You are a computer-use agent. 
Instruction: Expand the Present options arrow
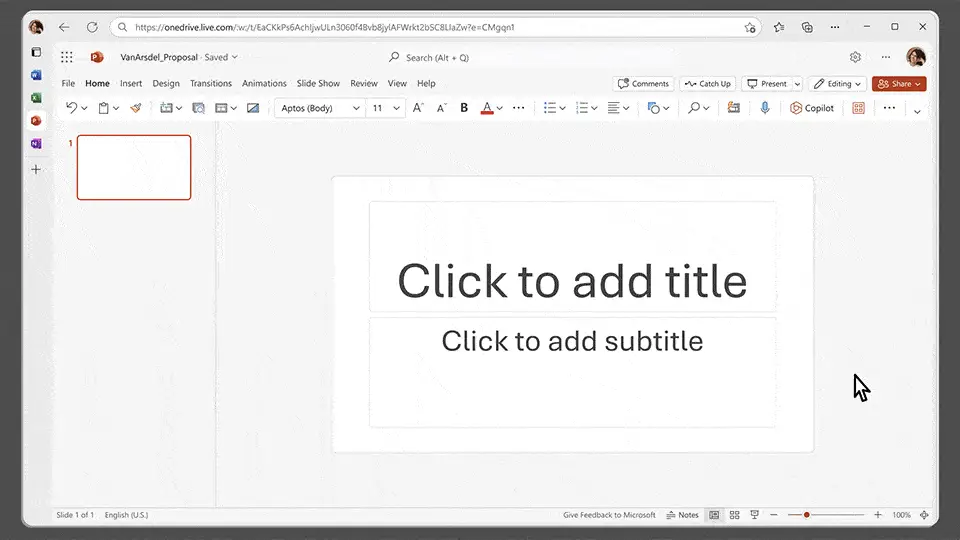797,84
